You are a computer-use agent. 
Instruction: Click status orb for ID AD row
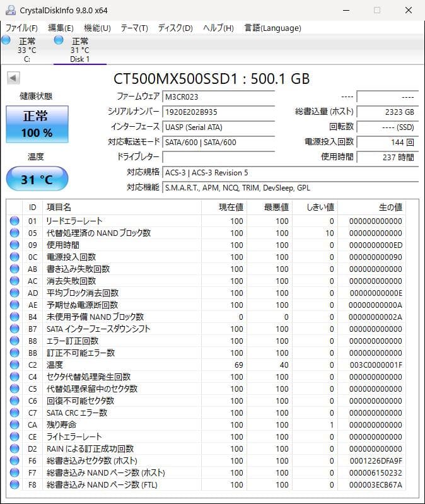coord(15,293)
